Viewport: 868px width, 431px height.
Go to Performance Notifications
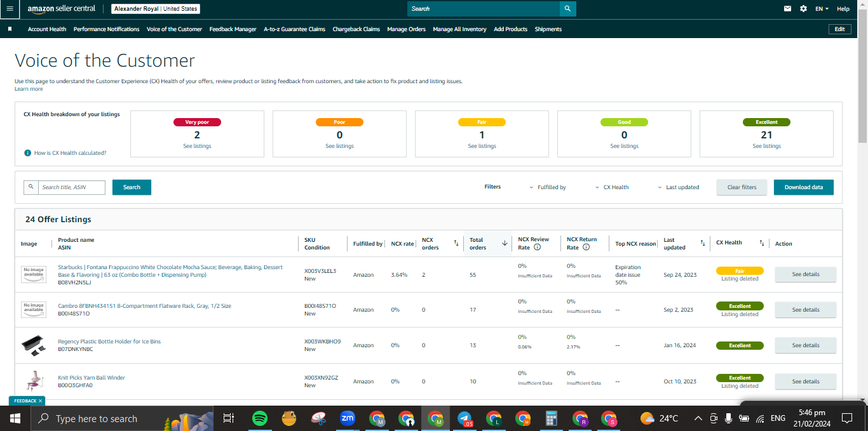[106, 29]
